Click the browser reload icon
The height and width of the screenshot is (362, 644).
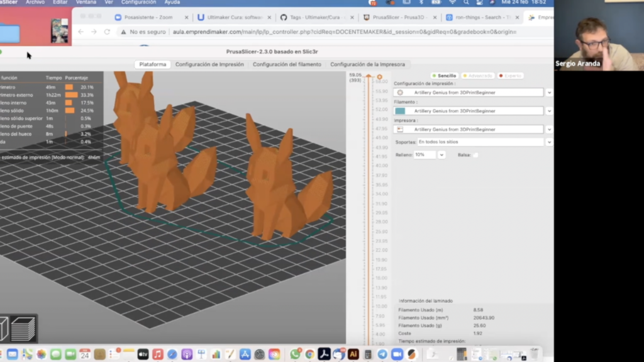(x=107, y=31)
